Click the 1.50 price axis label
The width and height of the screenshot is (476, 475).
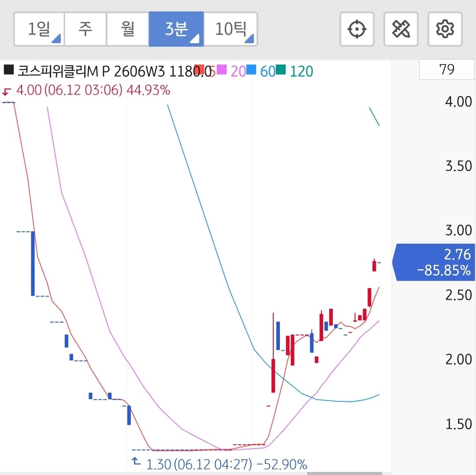tap(458, 424)
